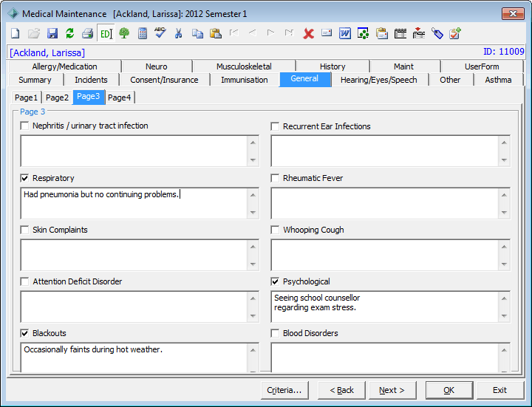Viewport: 532px width, 407px height.
Task: Uncheck the Psychological checkbox
Action: coord(275,281)
